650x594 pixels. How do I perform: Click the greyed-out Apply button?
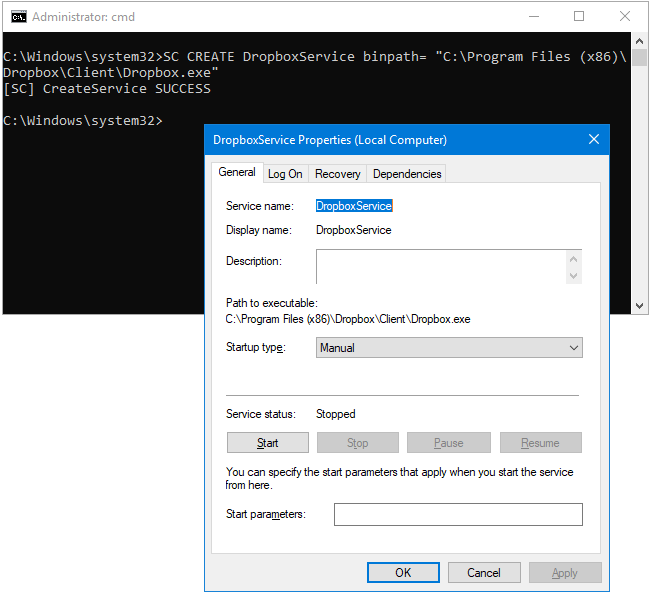[565, 572]
